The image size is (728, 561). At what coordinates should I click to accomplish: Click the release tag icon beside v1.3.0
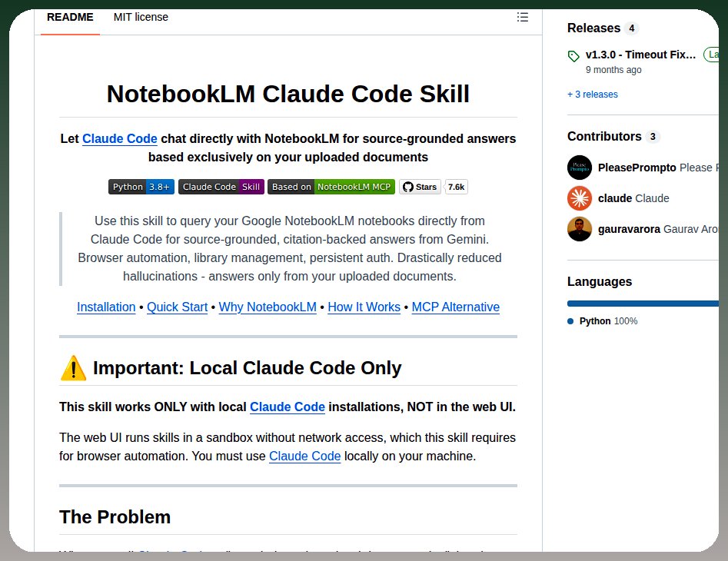(573, 56)
